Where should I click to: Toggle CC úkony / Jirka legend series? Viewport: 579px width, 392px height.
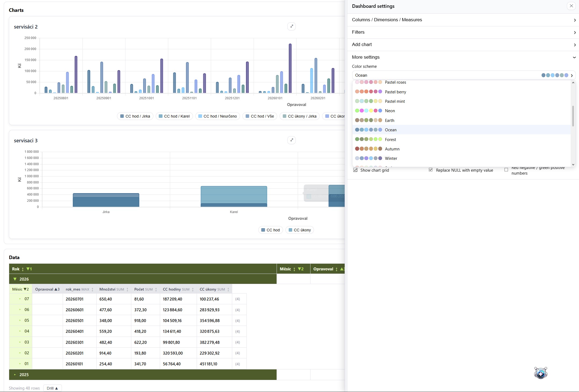(x=299, y=116)
